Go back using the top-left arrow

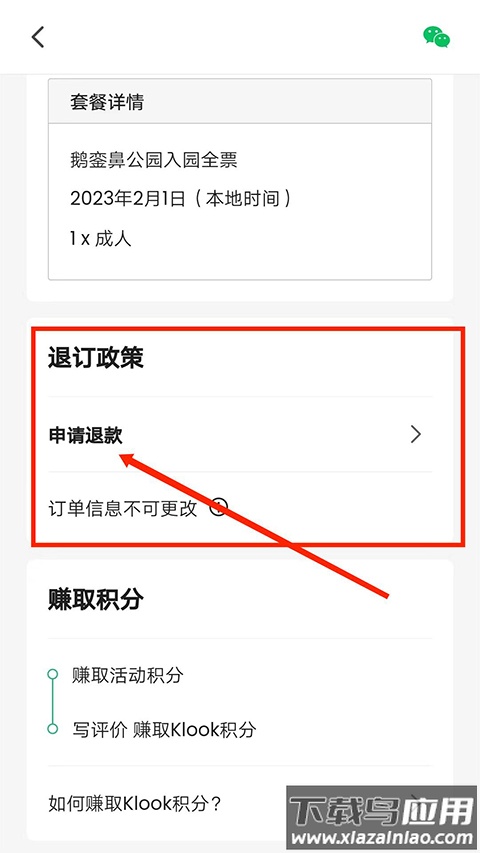[38, 37]
